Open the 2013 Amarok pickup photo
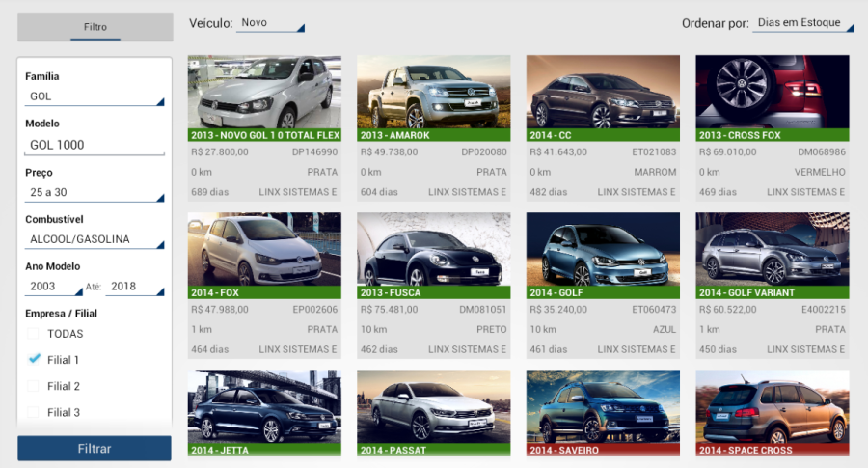The width and height of the screenshot is (868, 468). [x=434, y=92]
